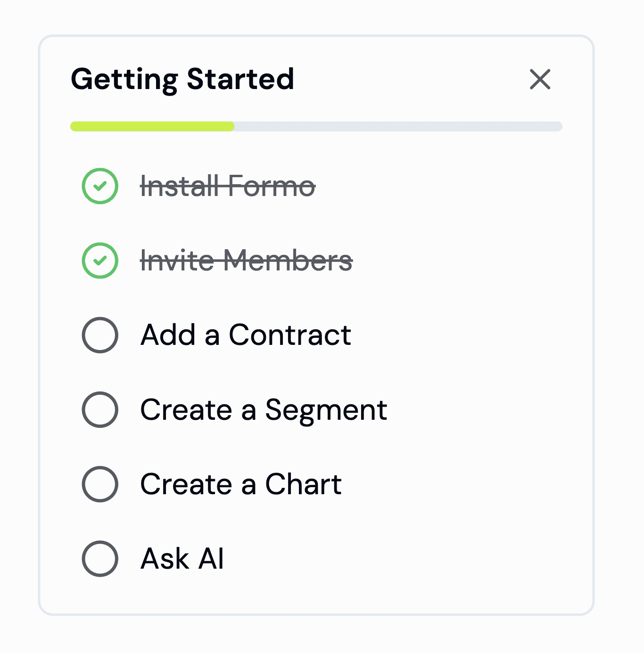644x653 pixels.
Task: Click the word Getting in the heading
Action: [x=124, y=79]
